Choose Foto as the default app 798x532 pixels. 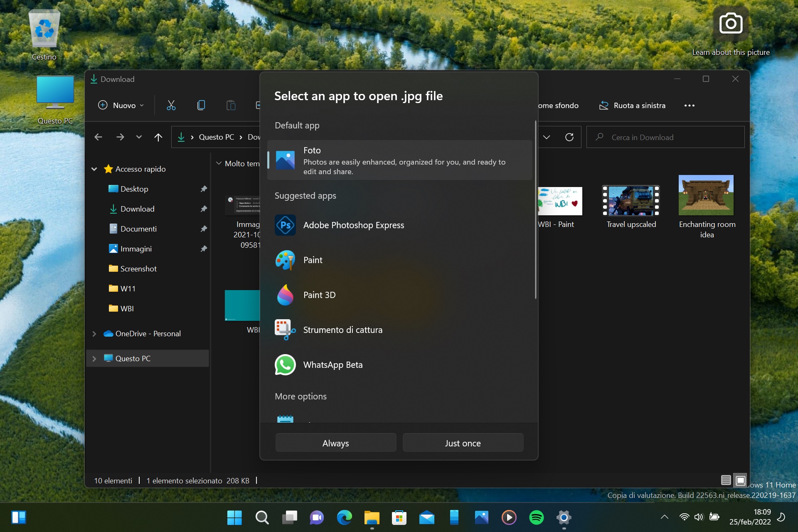[399, 160]
